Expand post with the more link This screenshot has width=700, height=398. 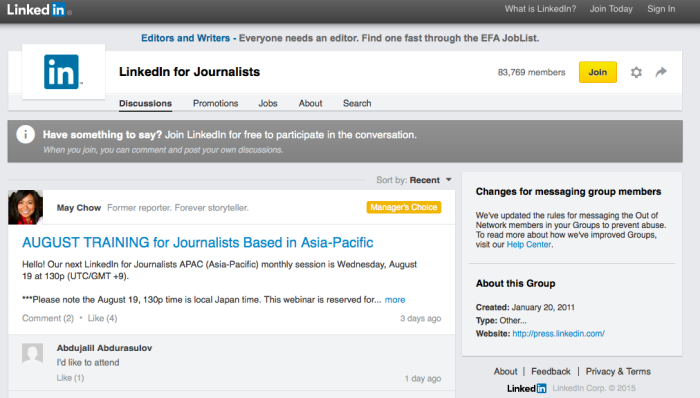pyautogui.click(x=395, y=299)
